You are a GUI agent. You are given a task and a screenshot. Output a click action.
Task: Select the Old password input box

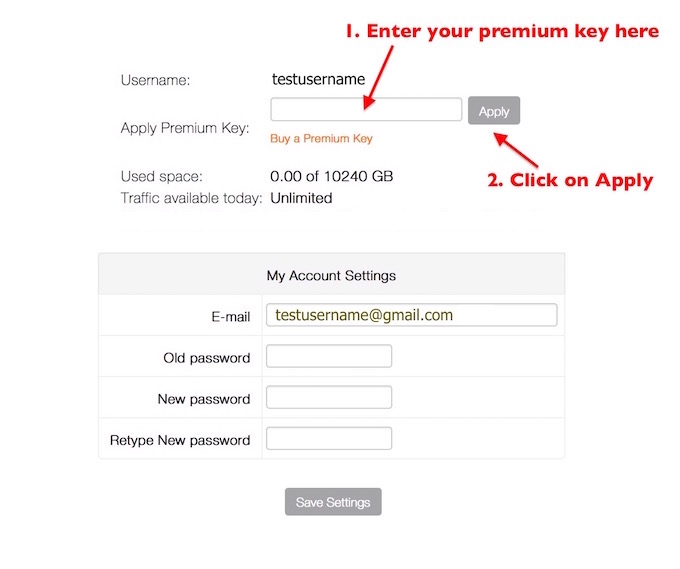[329, 357]
